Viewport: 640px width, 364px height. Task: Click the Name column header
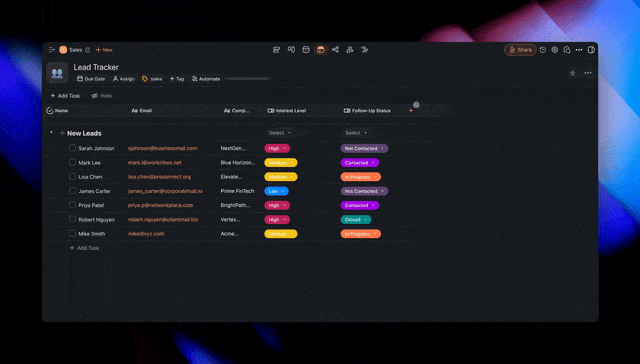tap(61, 111)
